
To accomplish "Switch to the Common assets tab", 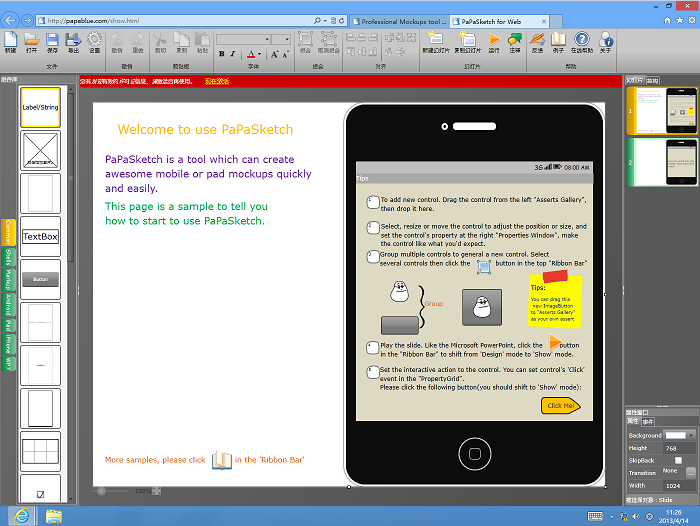I will (x=8, y=232).
